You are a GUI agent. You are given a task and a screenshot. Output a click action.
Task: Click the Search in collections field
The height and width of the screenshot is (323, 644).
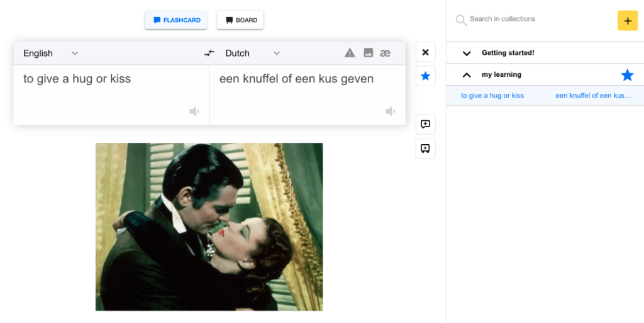tap(535, 20)
